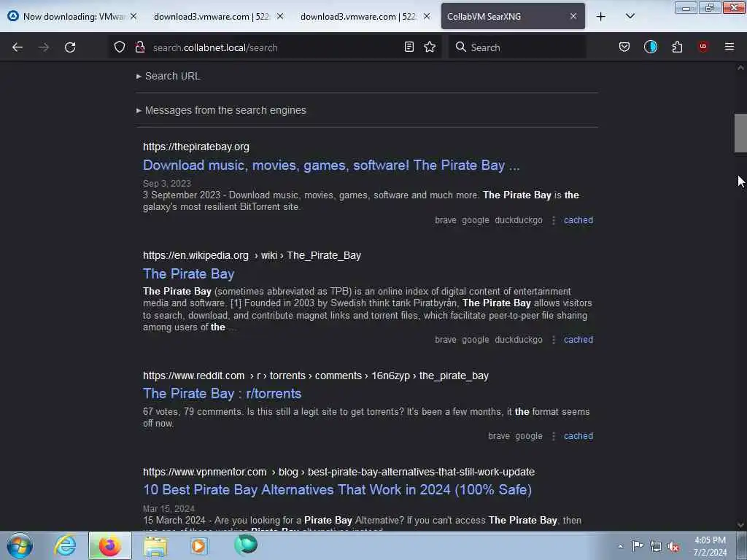Click the Firefox Search box
This screenshot has height=560, width=747.
tap(517, 47)
